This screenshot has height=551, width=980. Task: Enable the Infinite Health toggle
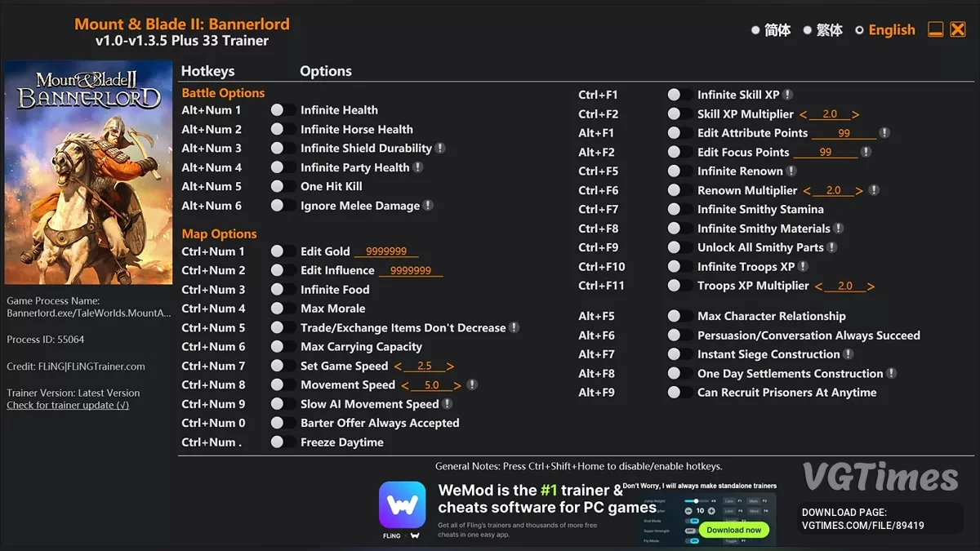pyautogui.click(x=283, y=110)
